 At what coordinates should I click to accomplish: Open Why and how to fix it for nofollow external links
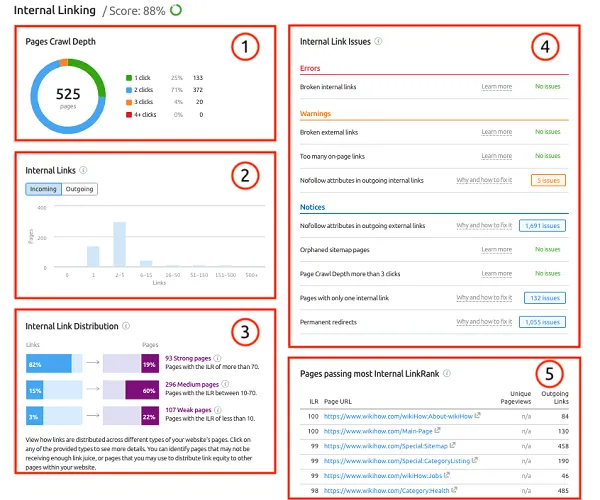coord(484,226)
